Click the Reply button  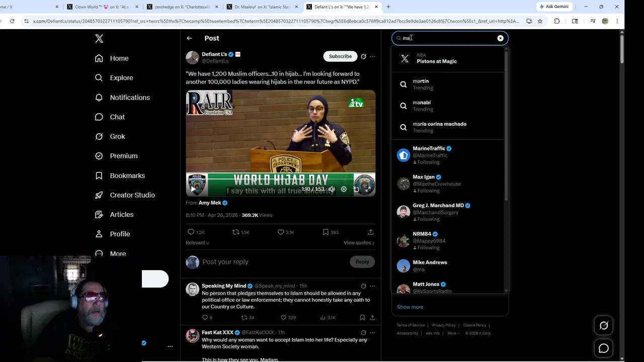click(x=362, y=261)
